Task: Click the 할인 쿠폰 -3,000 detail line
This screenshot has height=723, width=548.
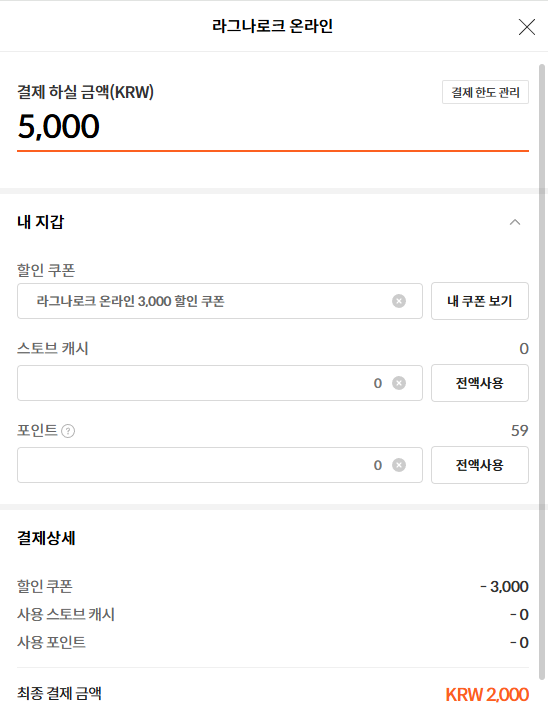Action: pos(273,587)
